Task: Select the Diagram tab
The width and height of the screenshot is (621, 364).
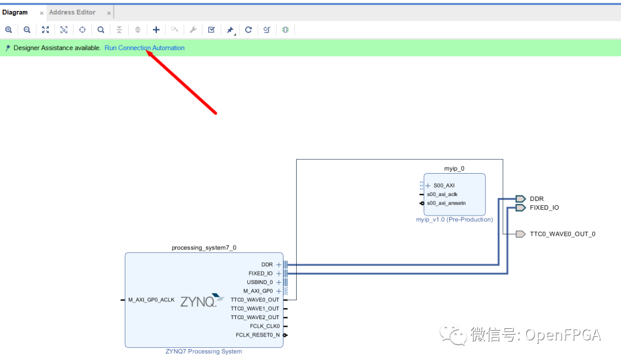Action: 16,12
